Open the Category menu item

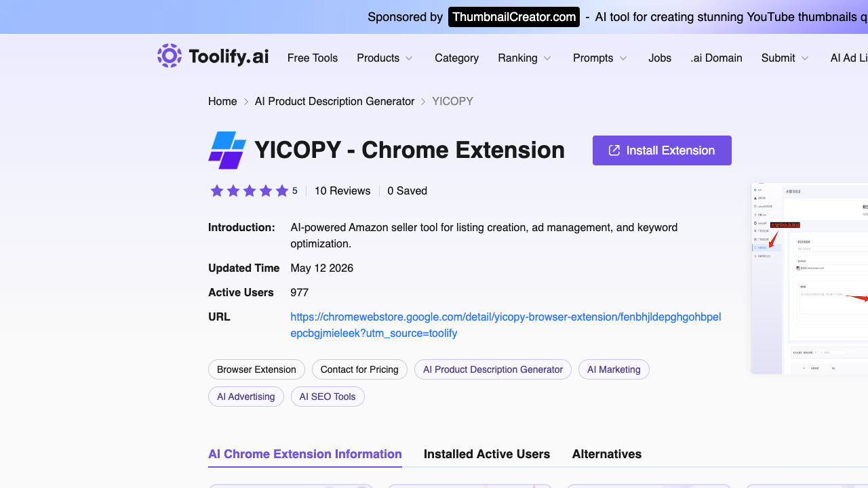(x=456, y=58)
